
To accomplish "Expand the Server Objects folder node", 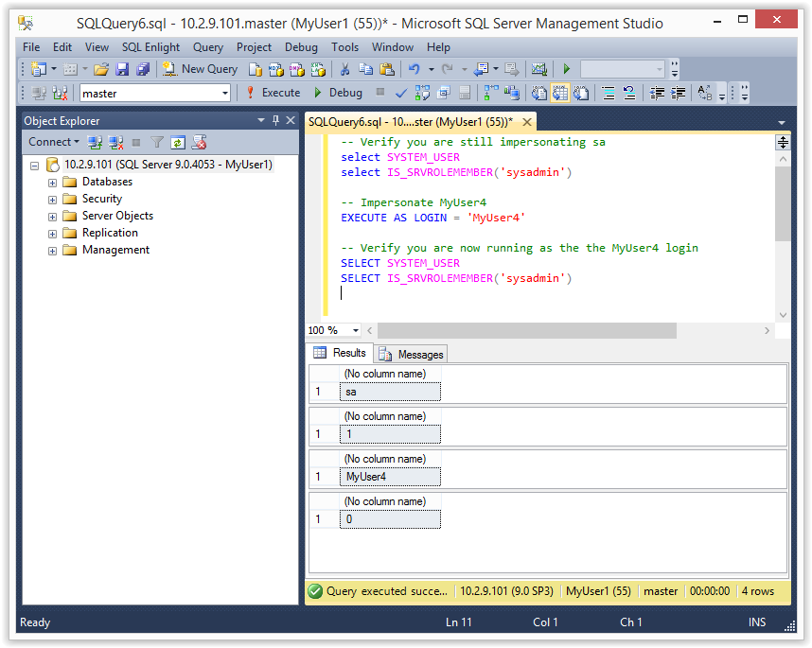I will click(x=52, y=217).
